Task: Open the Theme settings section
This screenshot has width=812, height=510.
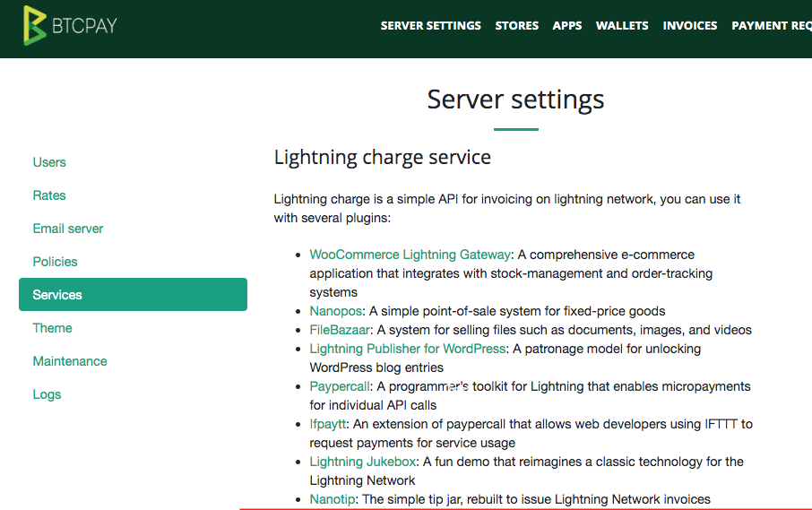Action: coord(52,328)
